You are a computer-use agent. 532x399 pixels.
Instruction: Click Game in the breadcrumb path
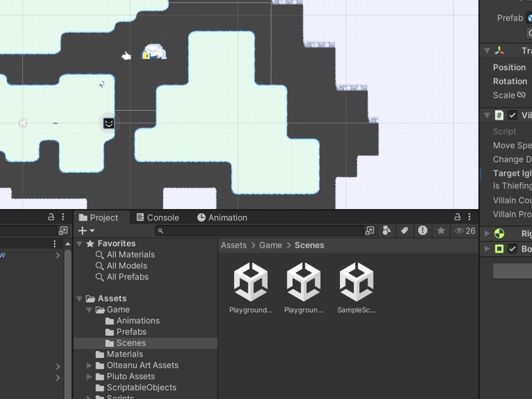tap(270, 245)
